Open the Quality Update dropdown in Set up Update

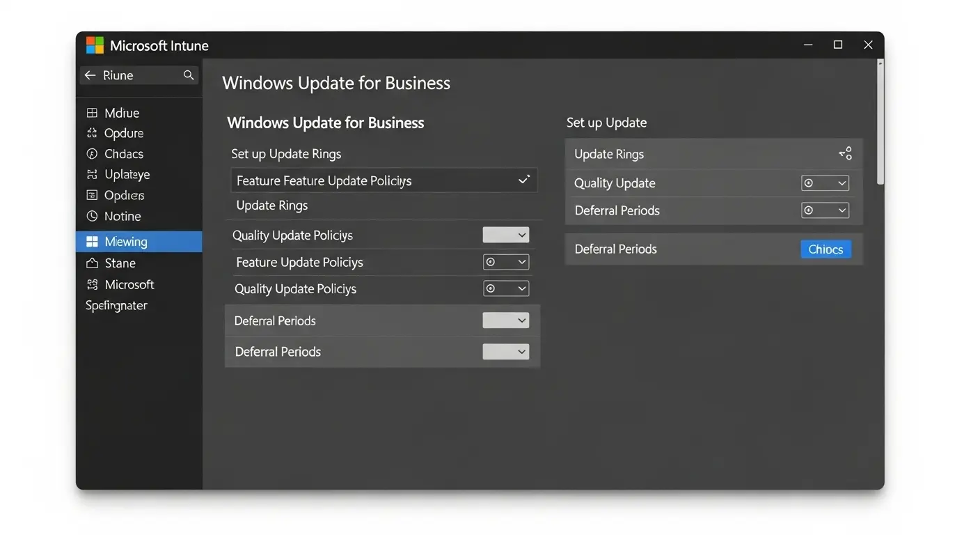[825, 183]
